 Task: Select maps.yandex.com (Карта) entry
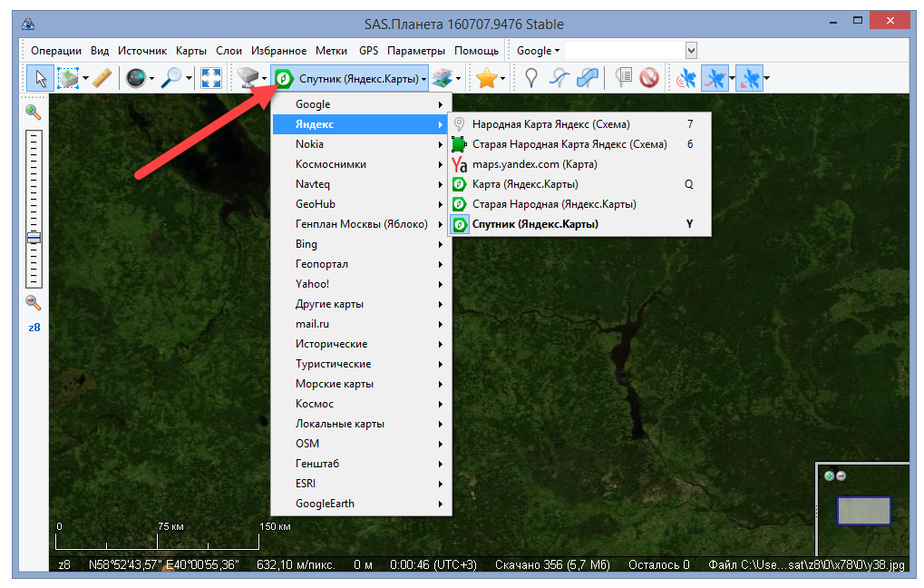coord(534,164)
